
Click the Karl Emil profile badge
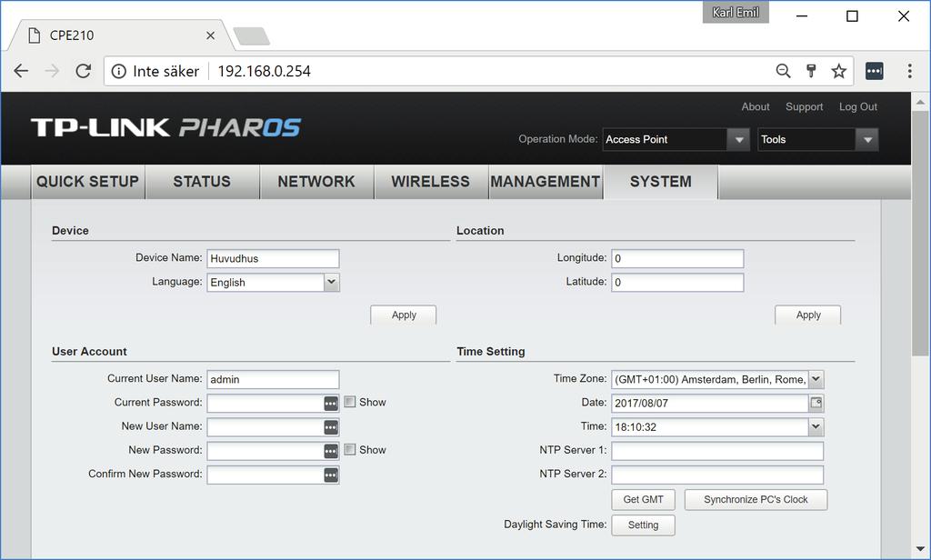[x=735, y=12]
